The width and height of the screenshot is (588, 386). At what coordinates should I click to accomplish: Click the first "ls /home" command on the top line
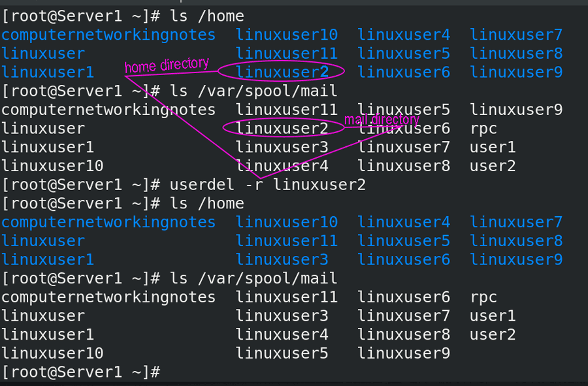tap(206, 16)
